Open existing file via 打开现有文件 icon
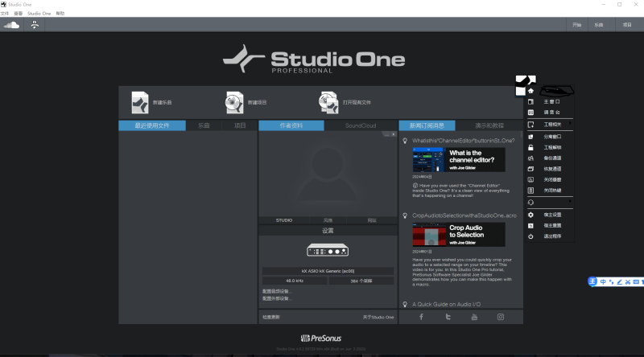This screenshot has width=644, height=357. 328,103
